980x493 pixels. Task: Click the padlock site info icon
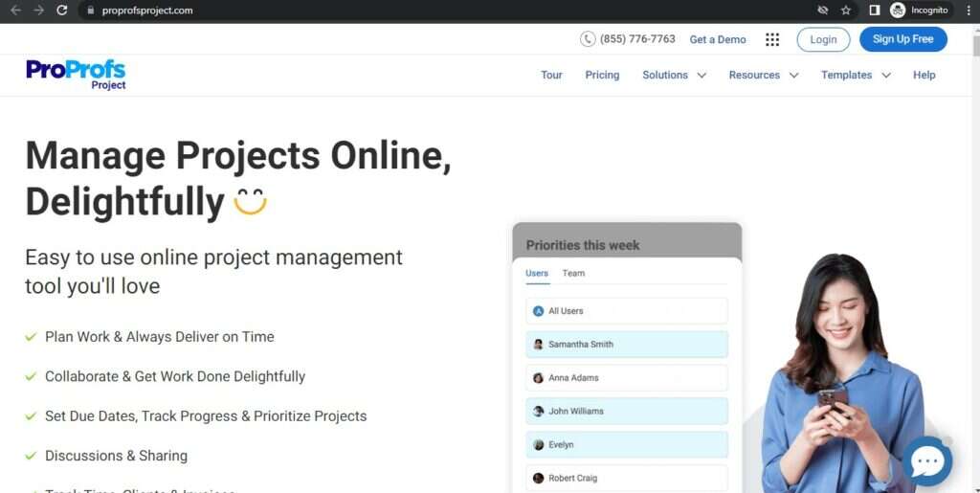pos(91,10)
